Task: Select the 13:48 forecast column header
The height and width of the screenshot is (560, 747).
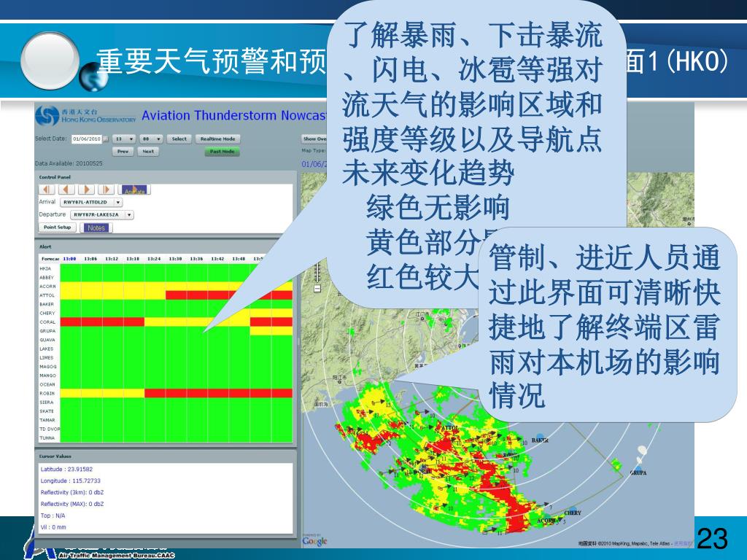Action: (x=239, y=259)
